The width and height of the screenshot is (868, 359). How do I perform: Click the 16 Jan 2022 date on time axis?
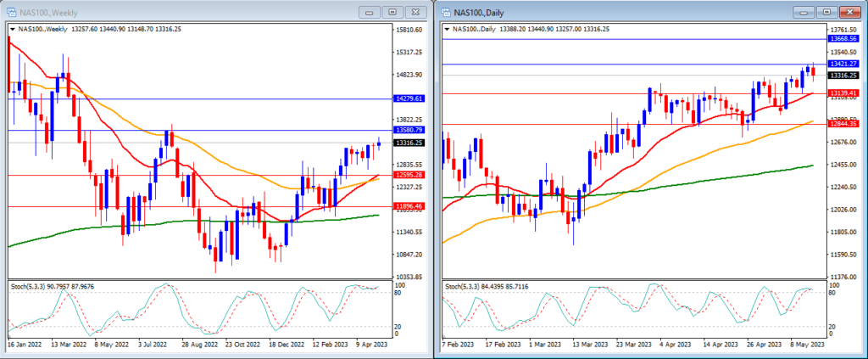pos(25,344)
